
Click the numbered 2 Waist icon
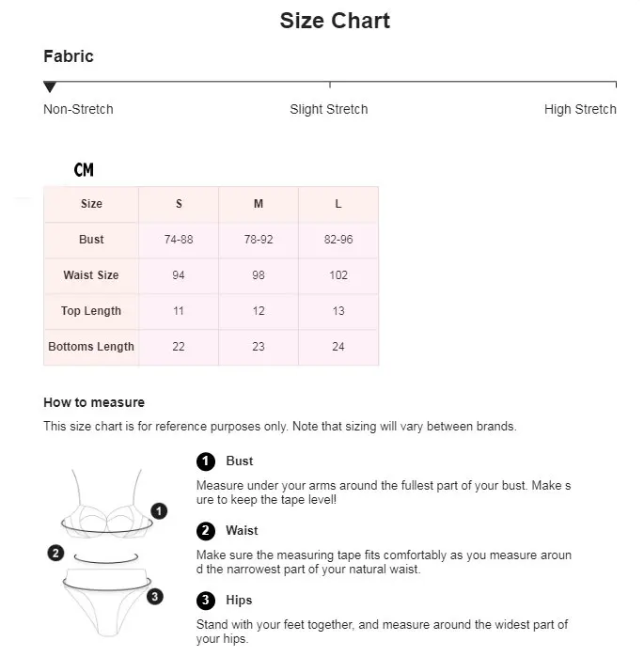pos(206,531)
